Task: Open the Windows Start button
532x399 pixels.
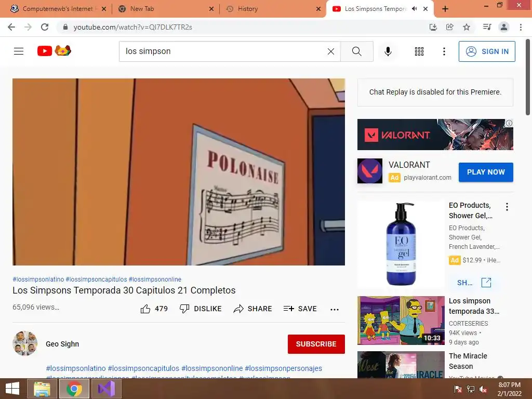Action: coord(12,389)
